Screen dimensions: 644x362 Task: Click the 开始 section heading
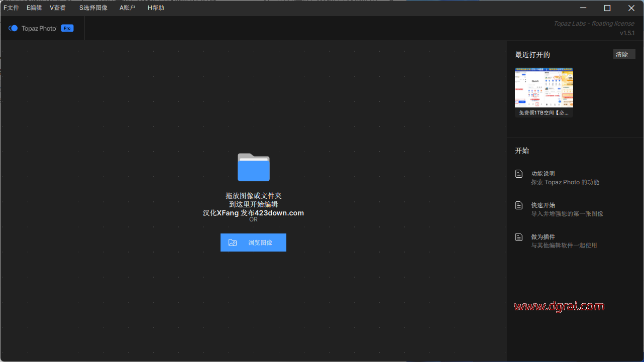(x=522, y=151)
